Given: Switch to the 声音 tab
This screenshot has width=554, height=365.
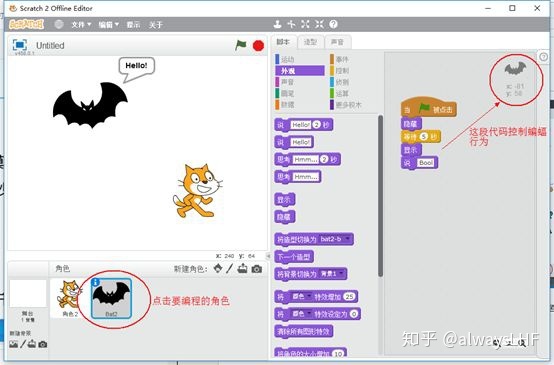Looking at the screenshot, I should pyautogui.click(x=337, y=42).
